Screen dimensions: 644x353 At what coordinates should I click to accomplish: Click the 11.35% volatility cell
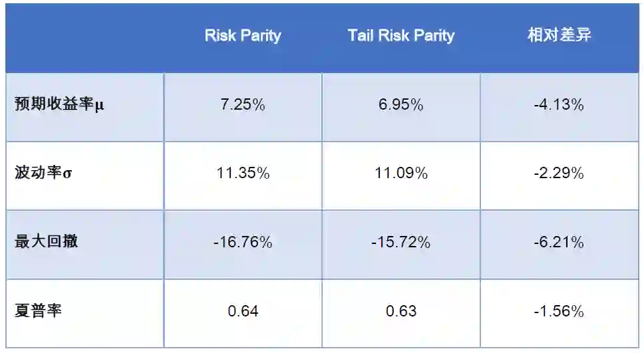coord(243,174)
